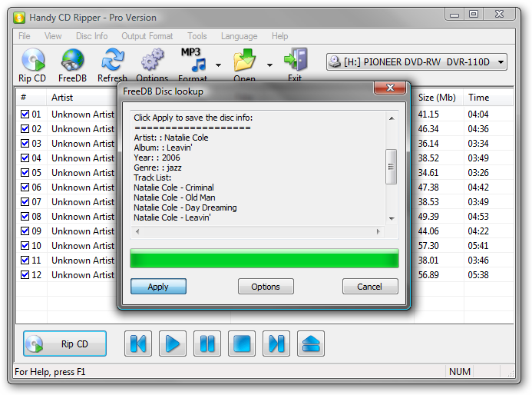Open the Help menu

tap(280, 36)
